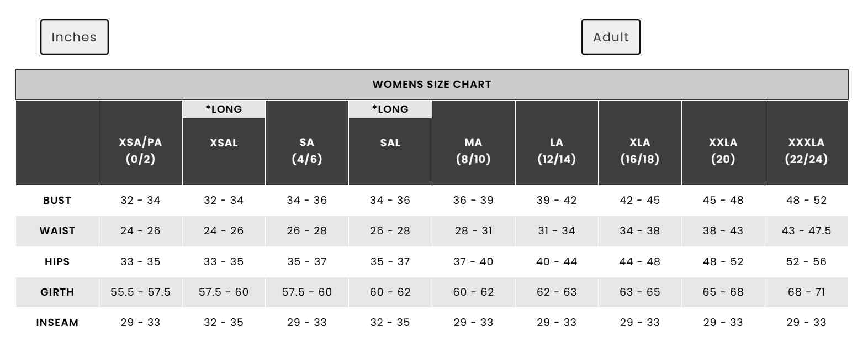The image size is (868, 352).
Task: Click the Inches unit button
Action: pos(74,37)
